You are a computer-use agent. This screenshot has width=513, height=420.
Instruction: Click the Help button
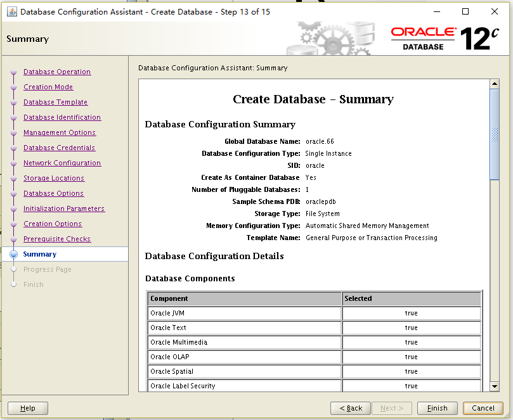pos(28,408)
